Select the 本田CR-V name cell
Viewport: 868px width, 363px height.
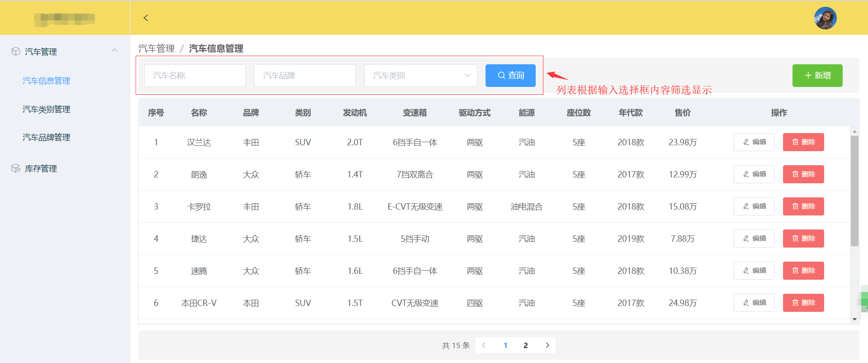tap(199, 303)
